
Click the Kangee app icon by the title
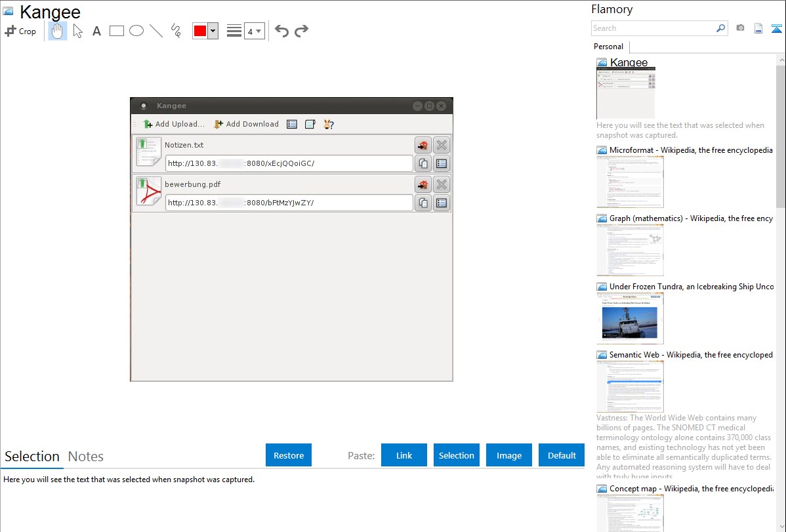pyautogui.click(x=8, y=11)
